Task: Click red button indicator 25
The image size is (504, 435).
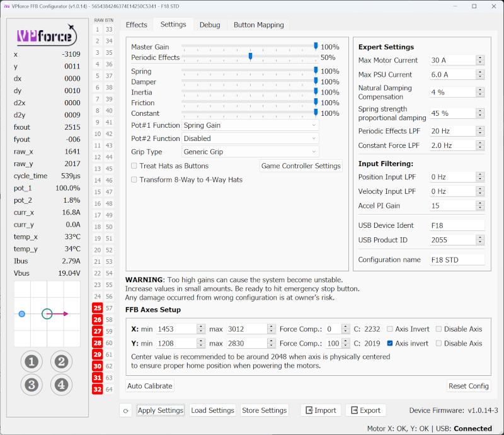Action: (98, 308)
